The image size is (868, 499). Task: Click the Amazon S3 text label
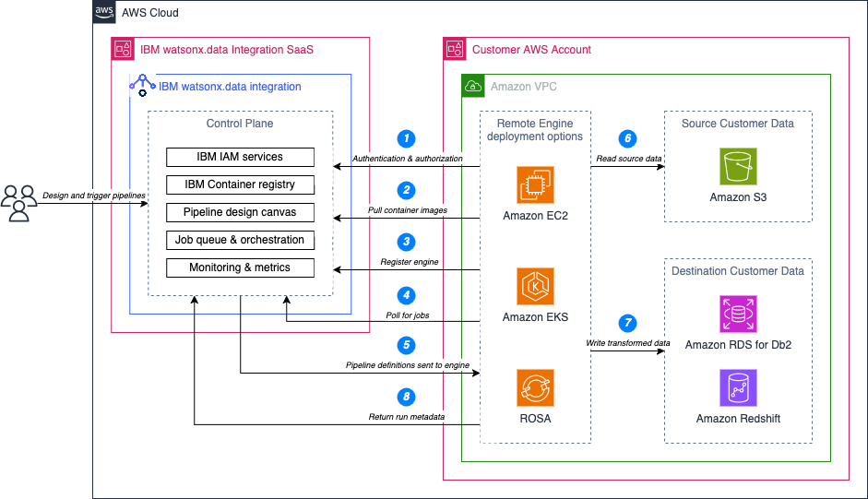(738, 197)
